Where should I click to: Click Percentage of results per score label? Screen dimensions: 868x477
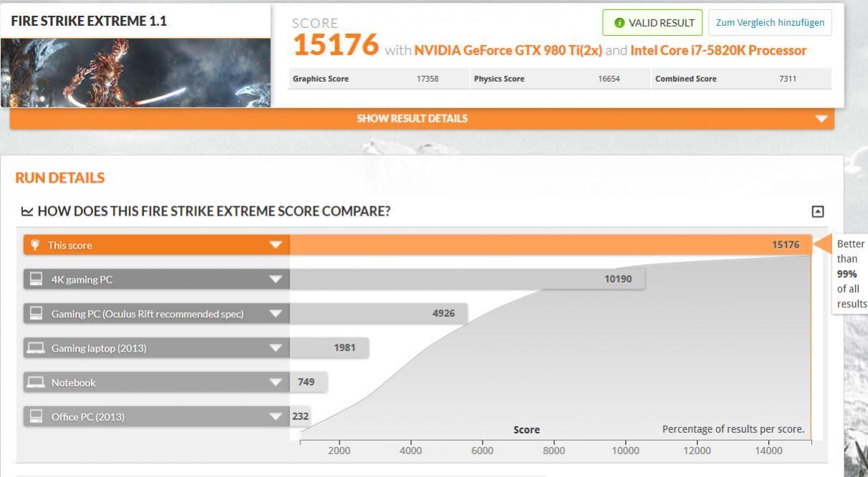pos(733,429)
